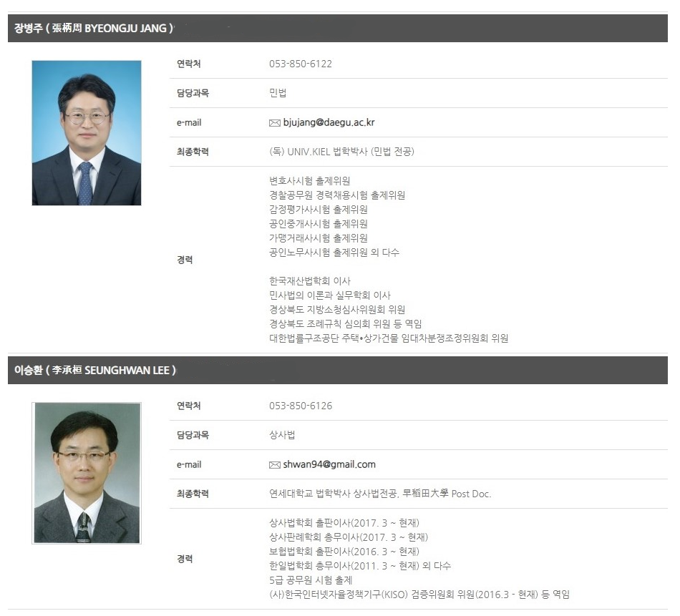Screen dimensions: 680x616
Task: Click Byeongju Jang's profile photo
Action: (87, 133)
